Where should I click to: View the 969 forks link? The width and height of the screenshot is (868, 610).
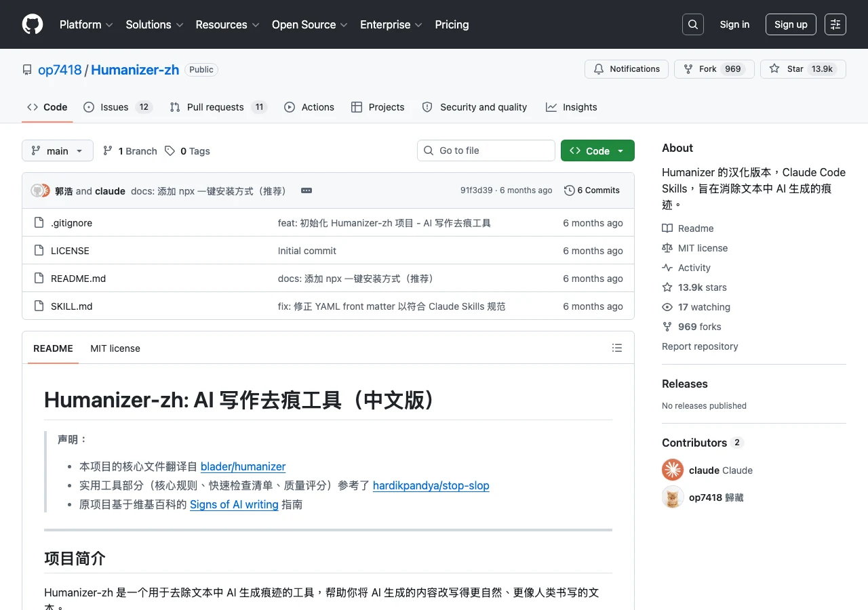[692, 327]
